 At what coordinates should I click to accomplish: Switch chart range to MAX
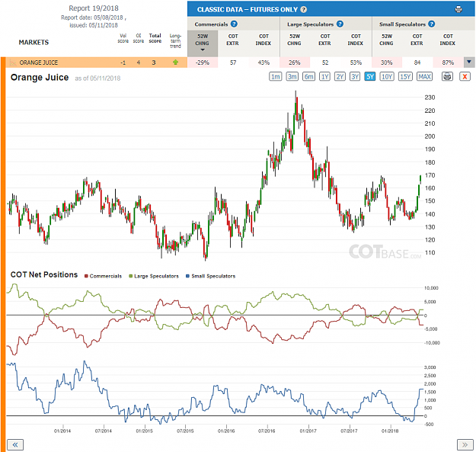pyautogui.click(x=424, y=76)
